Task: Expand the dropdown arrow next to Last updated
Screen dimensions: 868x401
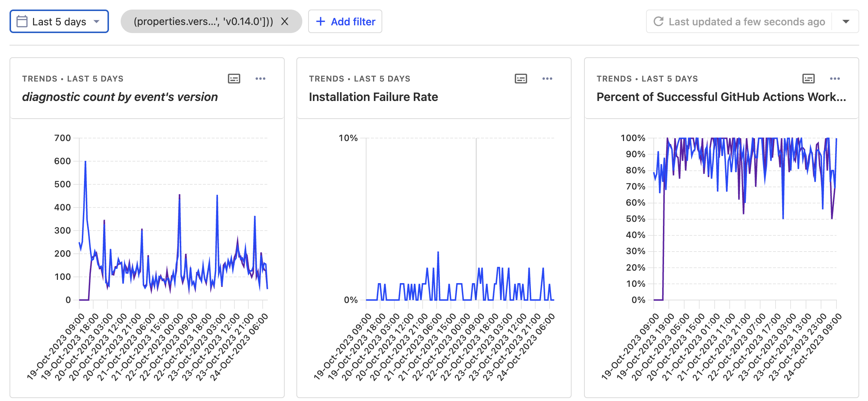Action: (x=846, y=22)
